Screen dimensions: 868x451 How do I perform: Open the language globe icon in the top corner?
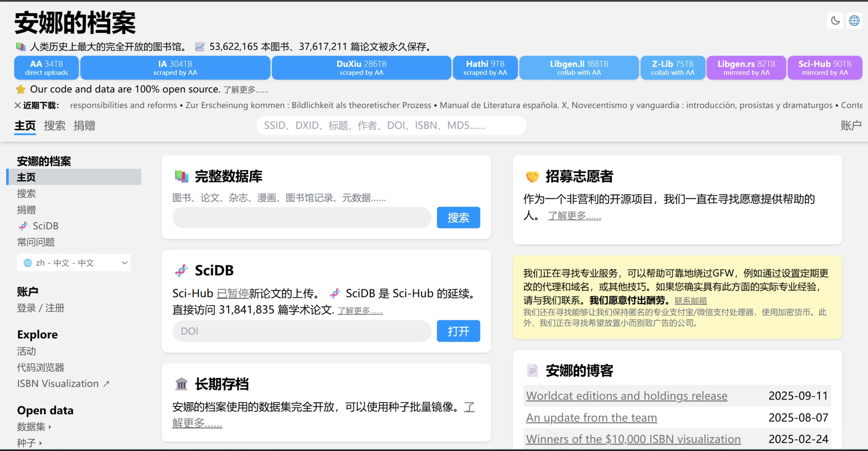tap(854, 20)
